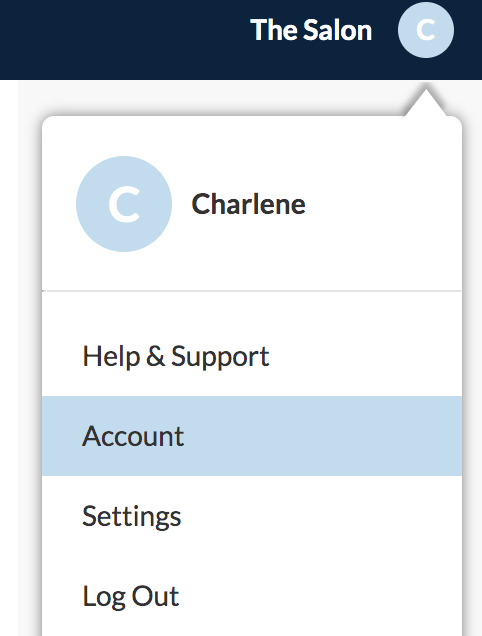Go to Account page

click(252, 436)
